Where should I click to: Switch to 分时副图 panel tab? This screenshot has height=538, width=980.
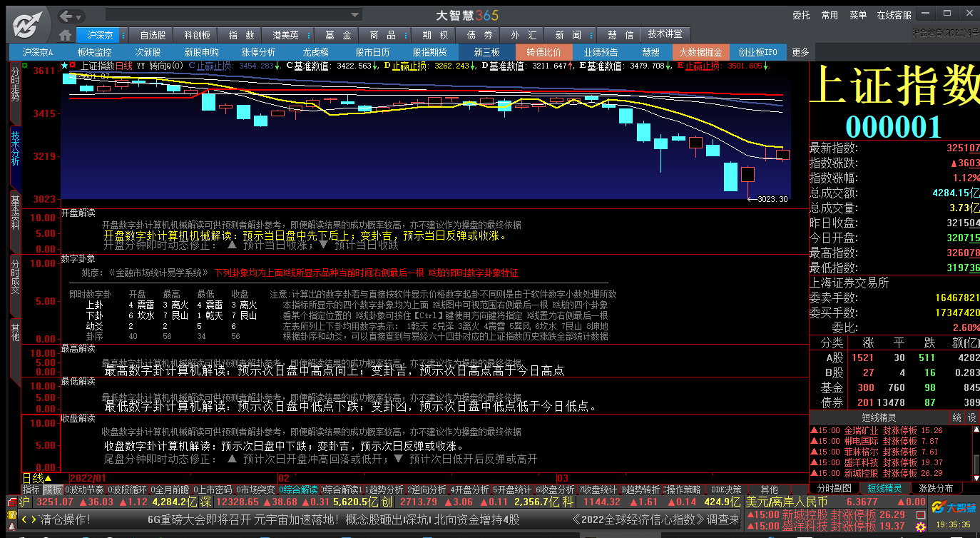834,488
